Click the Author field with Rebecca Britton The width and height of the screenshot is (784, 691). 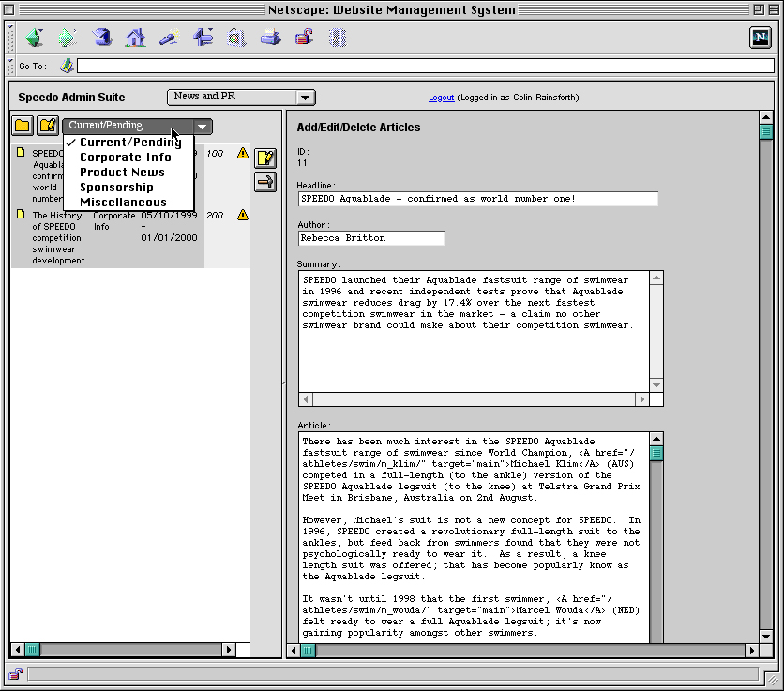370,238
